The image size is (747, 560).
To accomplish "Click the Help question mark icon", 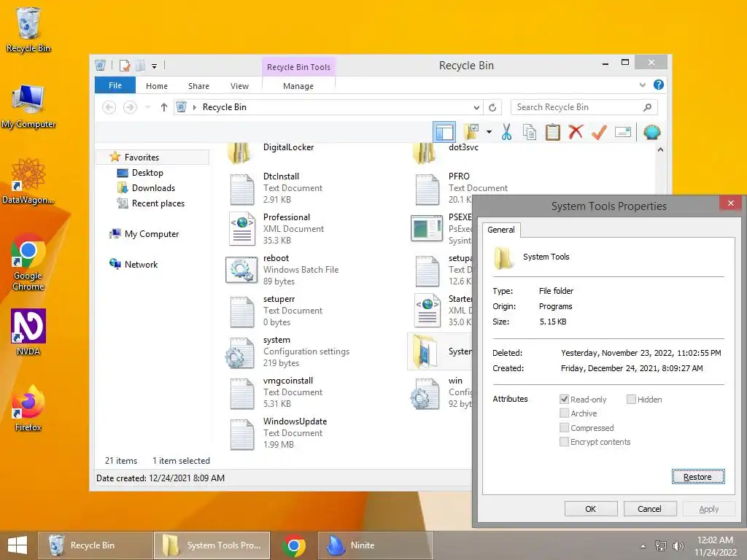I will click(x=659, y=85).
